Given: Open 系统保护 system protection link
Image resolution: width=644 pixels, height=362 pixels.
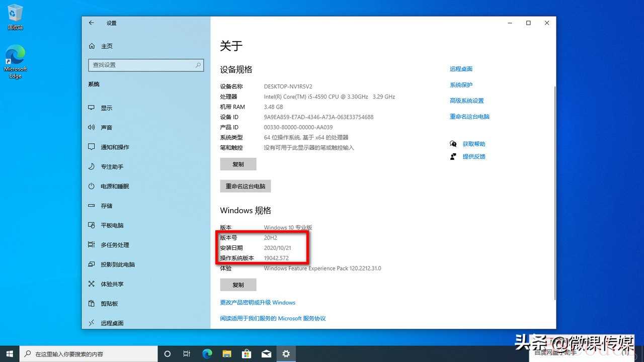Looking at the screenshot, I should [461, 85].
